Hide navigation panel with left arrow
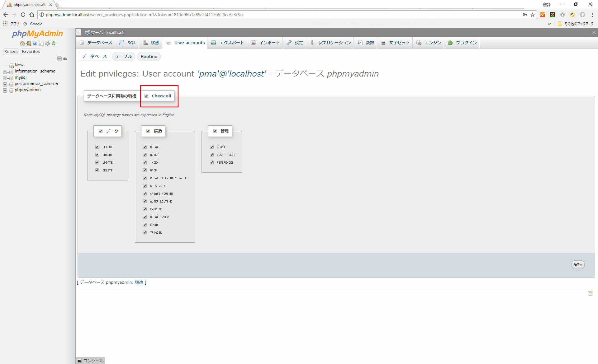The height and width of the screenshot is (364, 598). 78,32
